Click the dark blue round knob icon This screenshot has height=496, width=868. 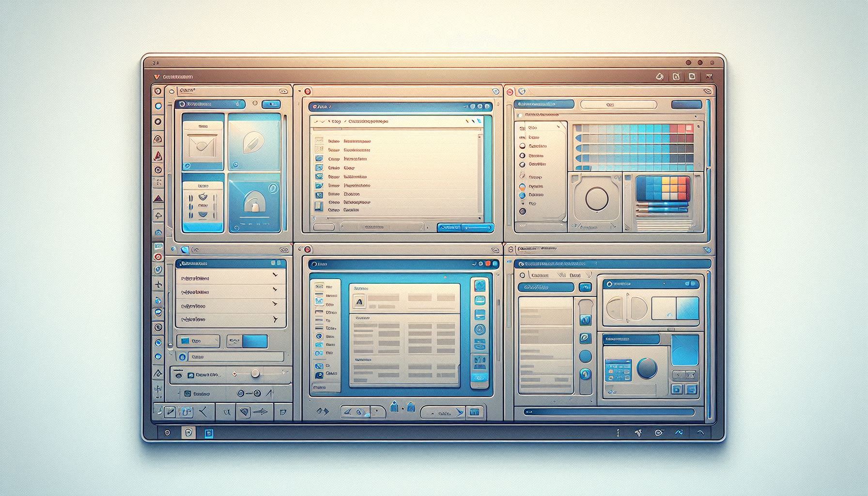coord(647,368)
